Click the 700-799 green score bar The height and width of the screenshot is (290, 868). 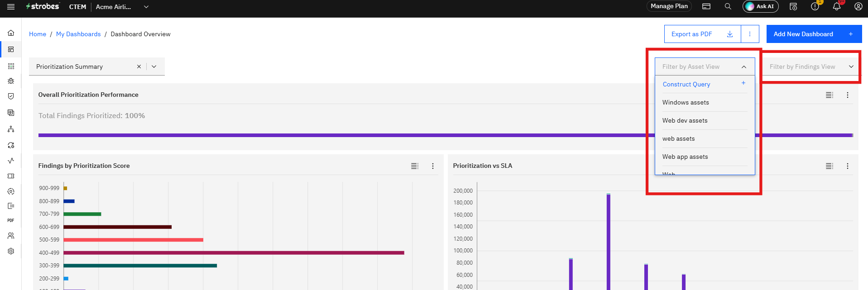[82, 214]
